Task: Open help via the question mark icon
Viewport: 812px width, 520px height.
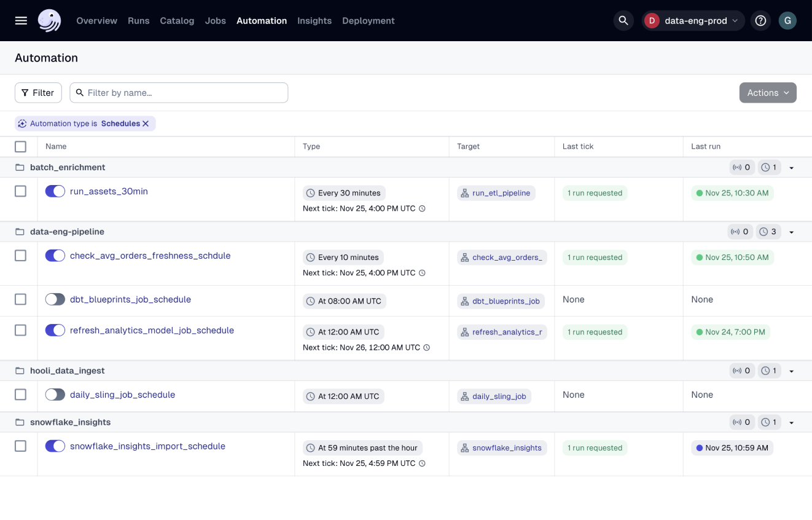Action: pos(760,20)
